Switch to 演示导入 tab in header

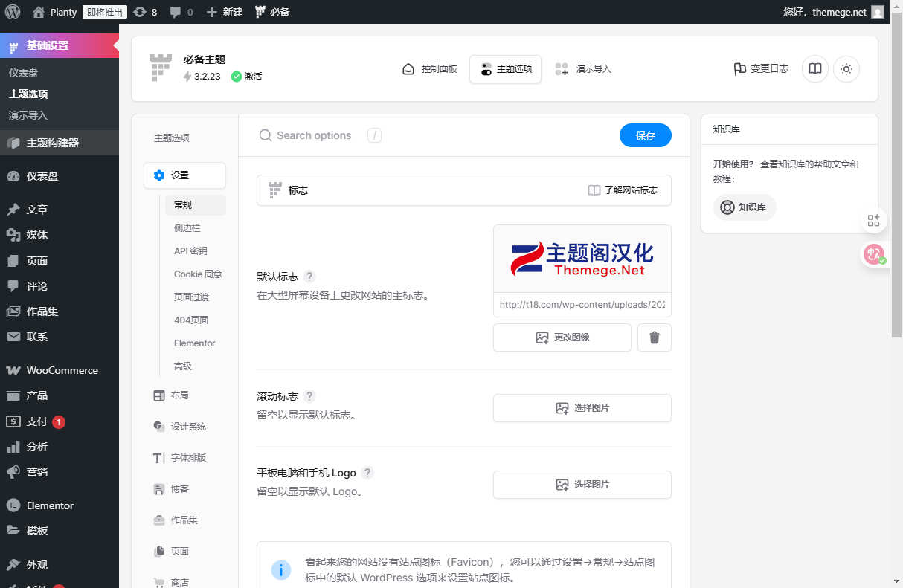(x=583, y=69)
